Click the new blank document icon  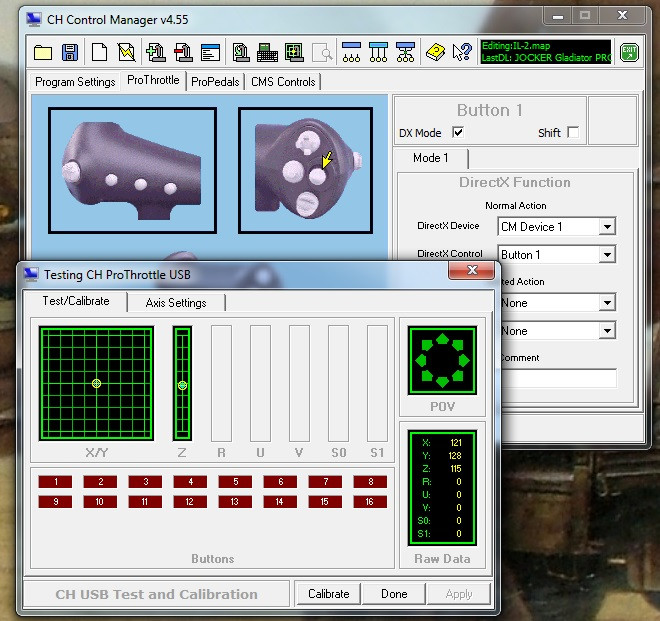click(99, 52)
